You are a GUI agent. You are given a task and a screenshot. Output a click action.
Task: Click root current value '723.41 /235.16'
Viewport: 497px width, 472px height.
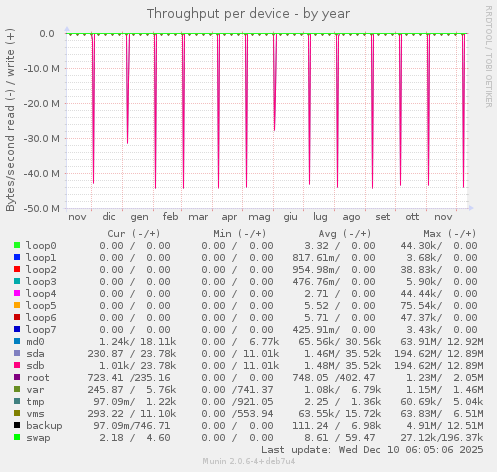tap(129, 378)
